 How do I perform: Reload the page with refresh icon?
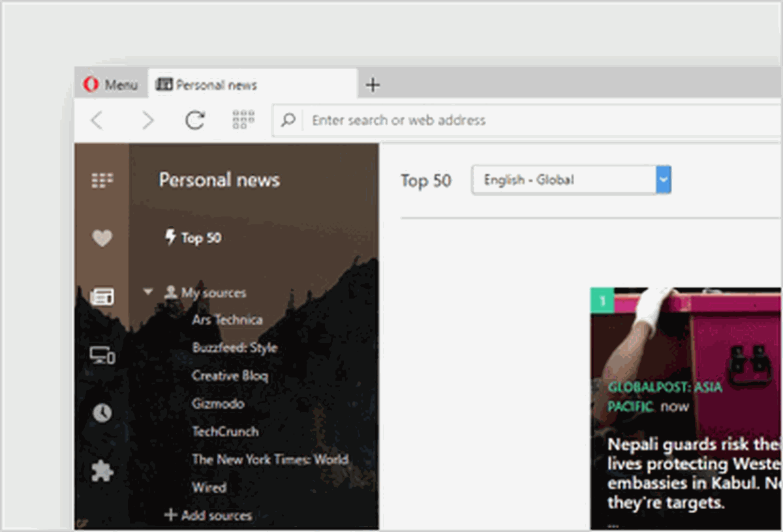(x=195, y=120)
